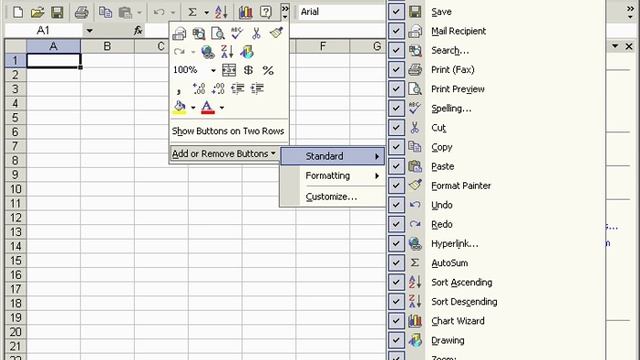Open the AutoSum functions dropdown arrow
Screen dimensions: 640x360
(x=207, y=13)
